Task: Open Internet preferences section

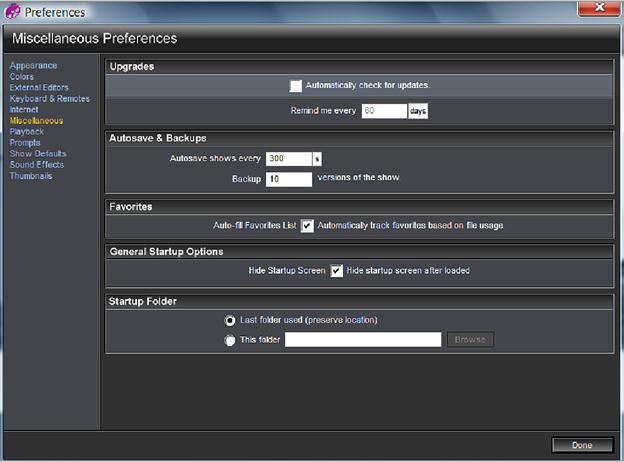Action: coord(24,109)
